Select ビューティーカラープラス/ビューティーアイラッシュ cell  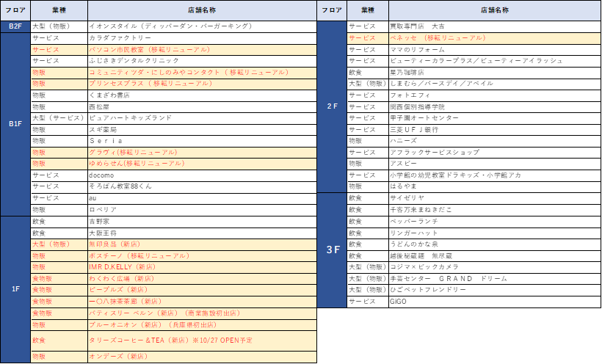pos(495,61)
